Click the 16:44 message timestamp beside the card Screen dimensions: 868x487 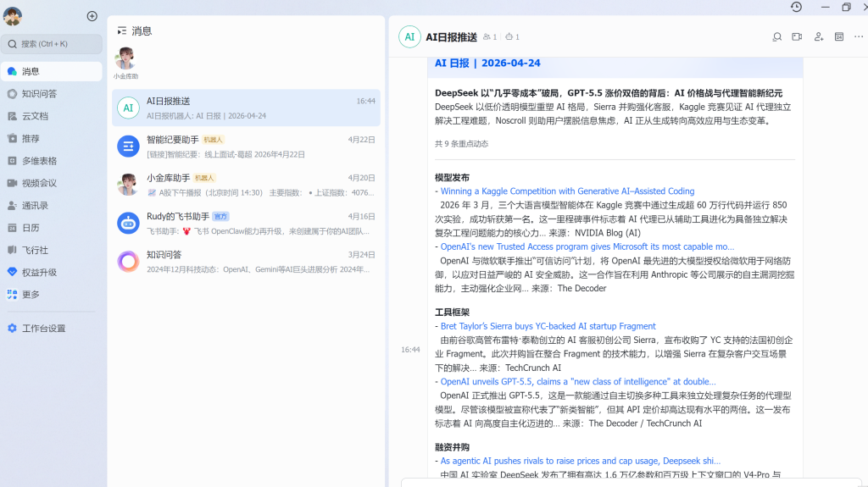[410, 350]
